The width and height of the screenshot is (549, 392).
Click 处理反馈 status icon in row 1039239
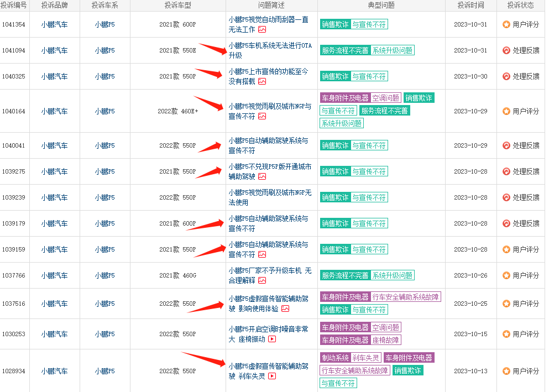[506, 197]
